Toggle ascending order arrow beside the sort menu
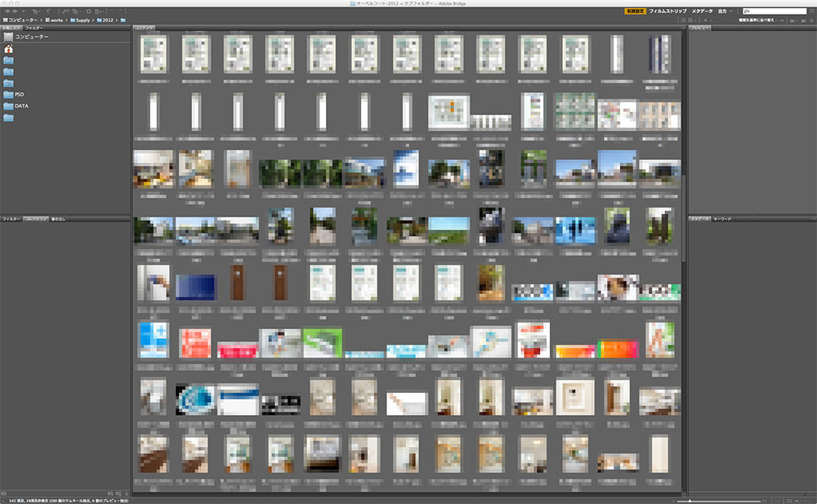This screenshot has width=817, height=504. [x=782, y=21]
